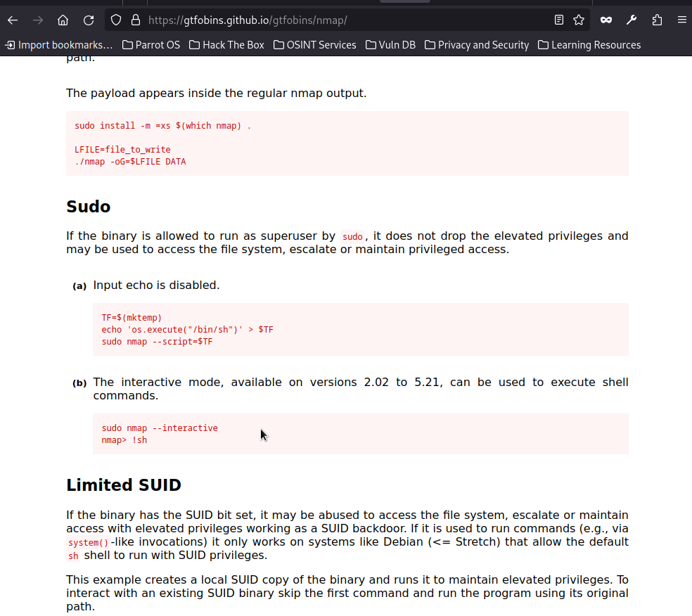Click the 'sudo install -m =xs' command line

[x=162, y=126]
